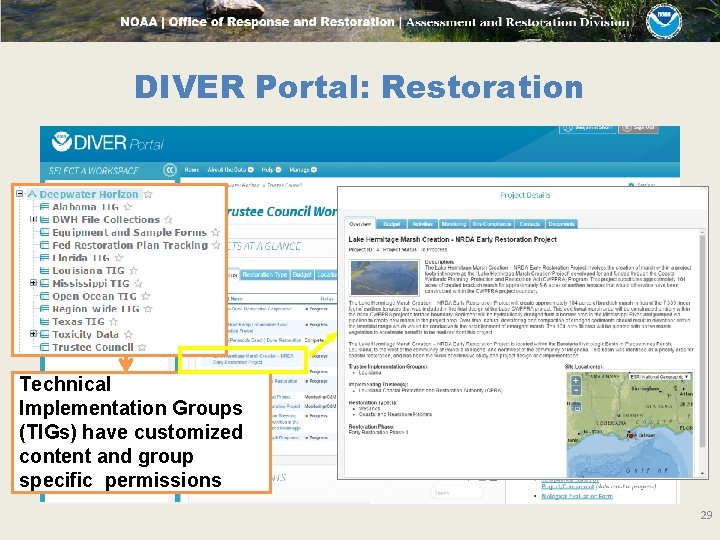Click the Alabama TIG workspace icon
Viewport: 720px width, 540px height.
point(45,207)
